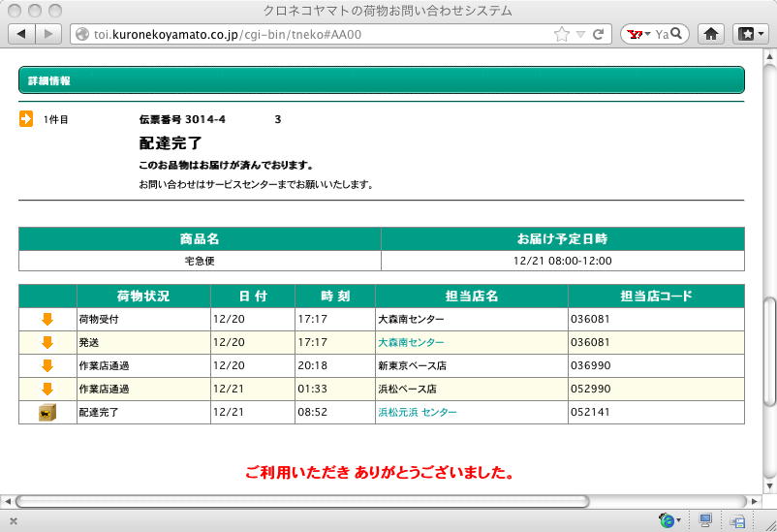Screen dimensions: 777x532
Task: Select the 伝票番号 3014-4 text
Action: [x=182, y=119]
